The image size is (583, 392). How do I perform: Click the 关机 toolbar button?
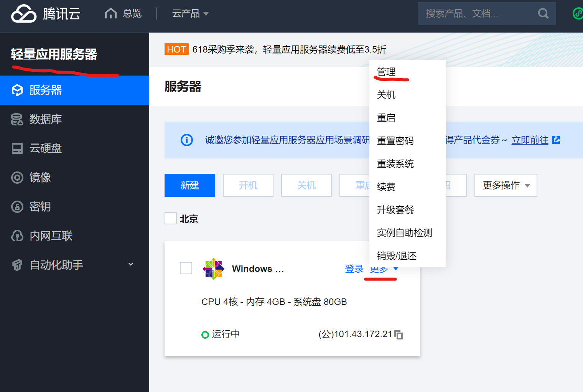click(306, 185)
